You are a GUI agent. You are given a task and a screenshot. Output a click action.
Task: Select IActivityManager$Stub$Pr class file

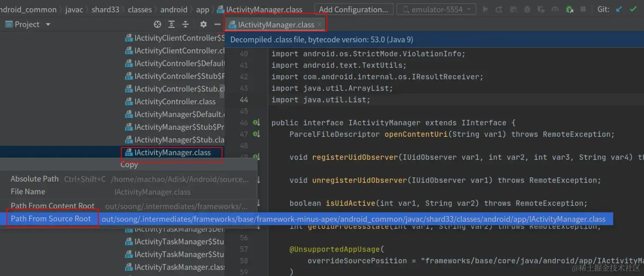coord(174,127)
